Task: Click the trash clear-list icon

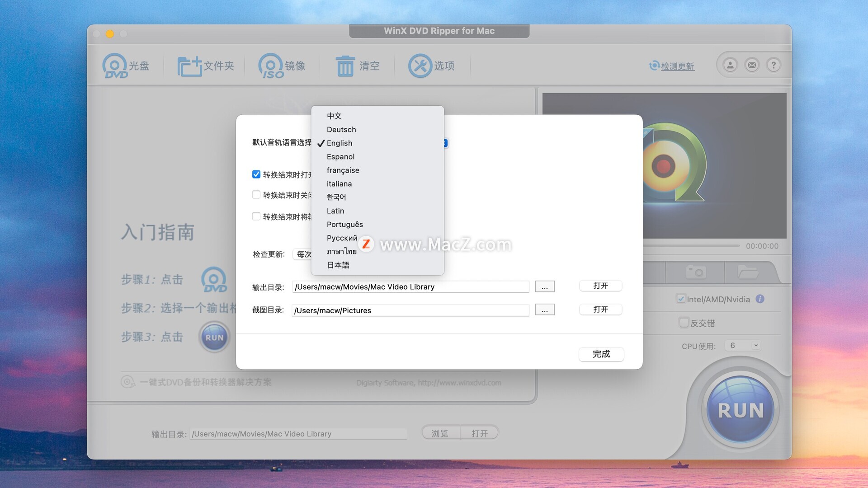Action: (345, 66)
